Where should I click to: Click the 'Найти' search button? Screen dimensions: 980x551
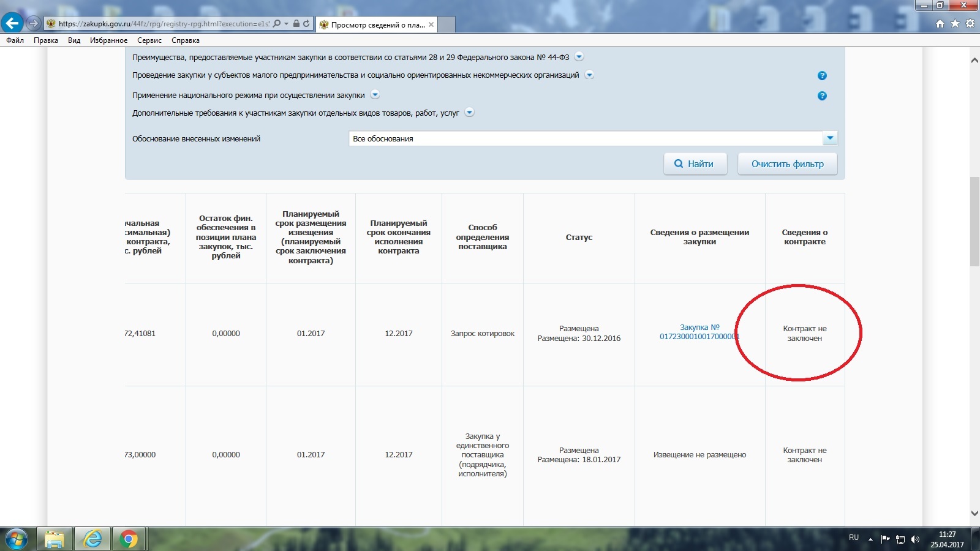695,164
